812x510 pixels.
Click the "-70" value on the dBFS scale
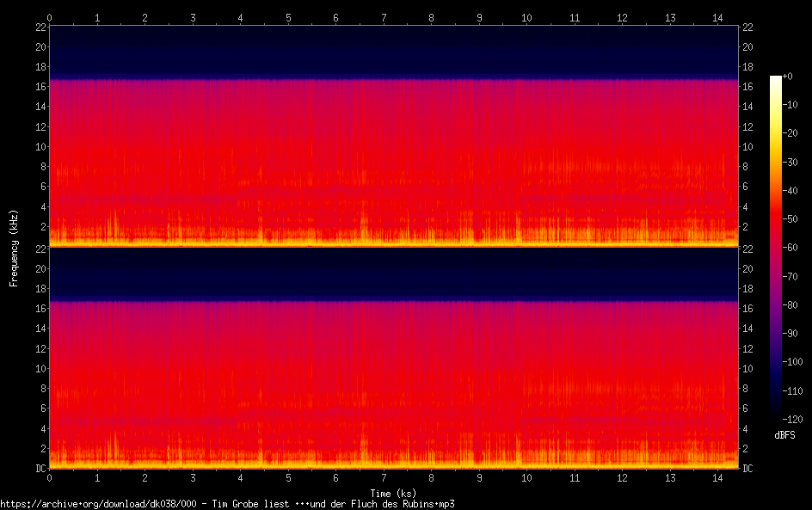(x=790, y=276)
